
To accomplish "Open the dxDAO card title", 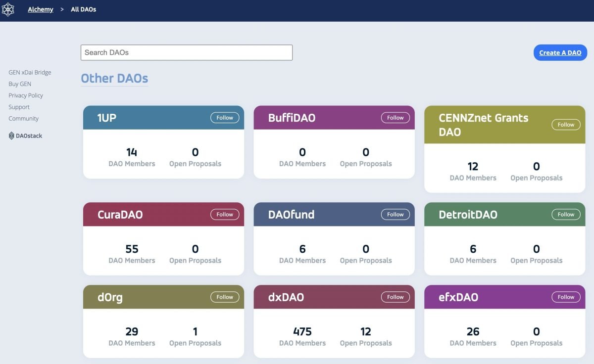I will click(286, 298).
